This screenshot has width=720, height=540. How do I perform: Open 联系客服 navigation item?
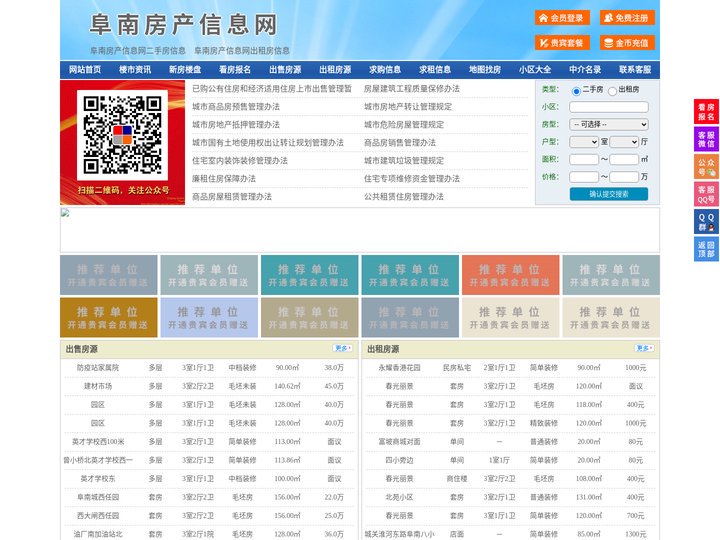[x=635, y=70]
